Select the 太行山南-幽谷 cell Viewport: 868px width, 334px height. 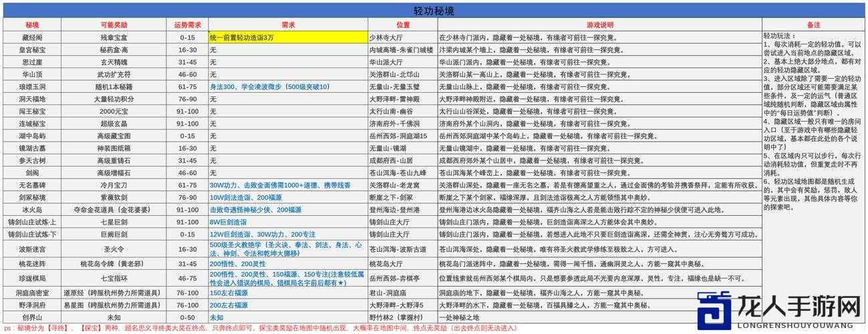[x=403, y=111]
